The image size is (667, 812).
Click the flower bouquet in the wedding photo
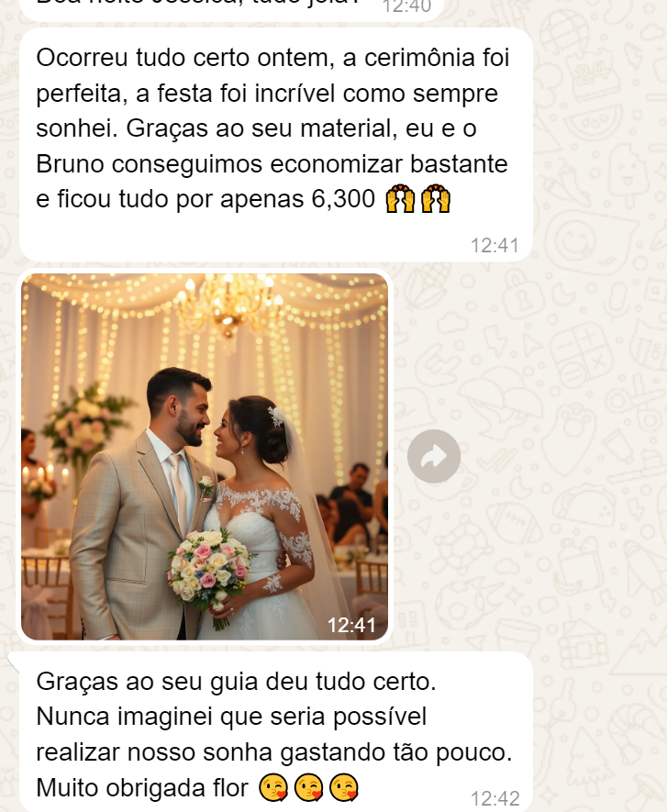210,573
